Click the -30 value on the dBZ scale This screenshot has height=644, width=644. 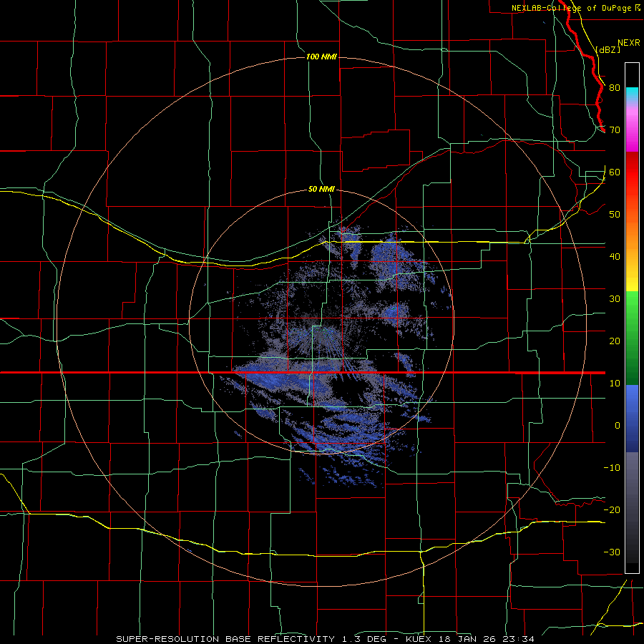(612, 552)
